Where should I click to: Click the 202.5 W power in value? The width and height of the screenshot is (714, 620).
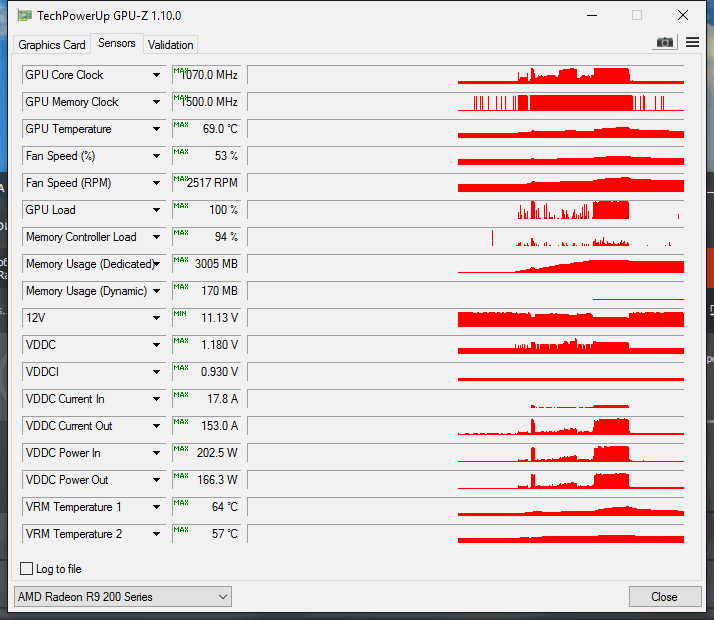(x=206, y=453)
